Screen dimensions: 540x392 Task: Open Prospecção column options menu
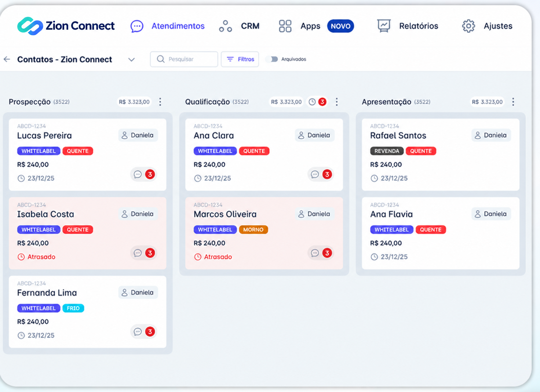(160, 102)
